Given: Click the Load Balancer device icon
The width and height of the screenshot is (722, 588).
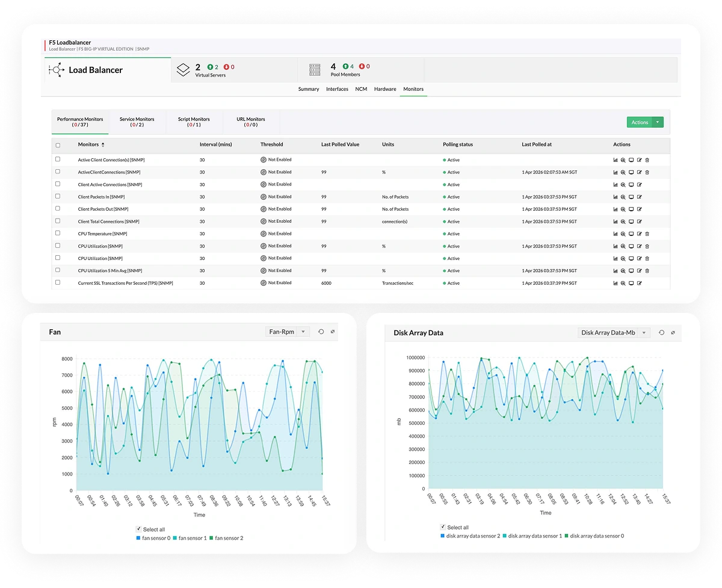Looking at the screenshot, I should (x=57, y=70).
